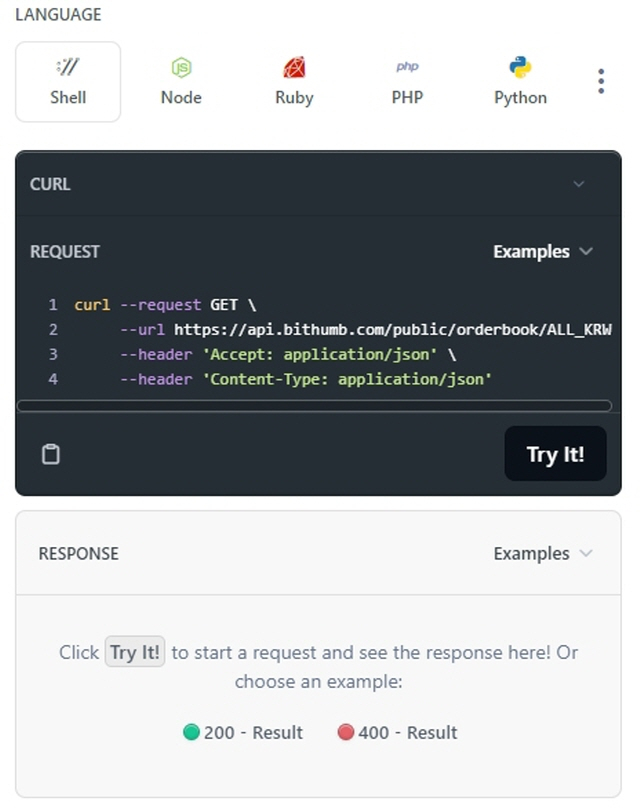
Task: Copy request code with clipboard icon
Action: coord(51,454)
